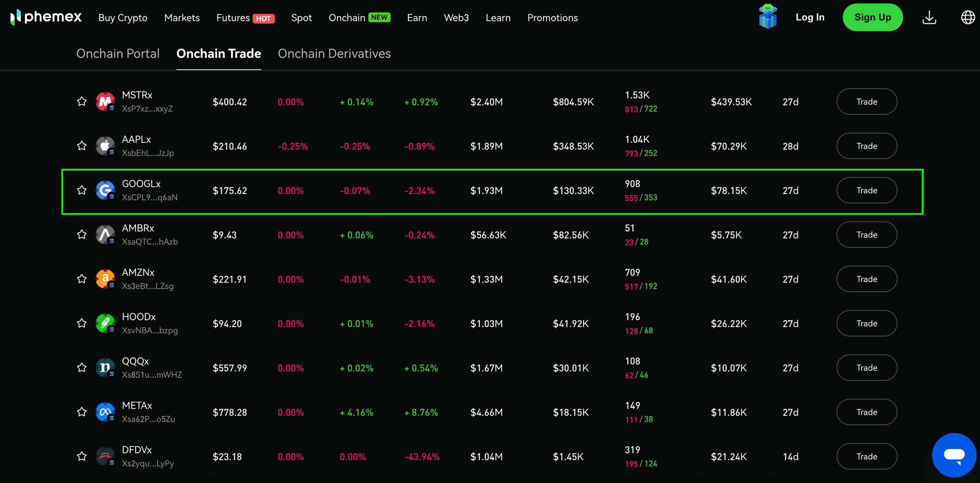Viewport: 980px width, 483px height.
Task: Click Trade for AMZNx
Action: (x=867, y=279)
